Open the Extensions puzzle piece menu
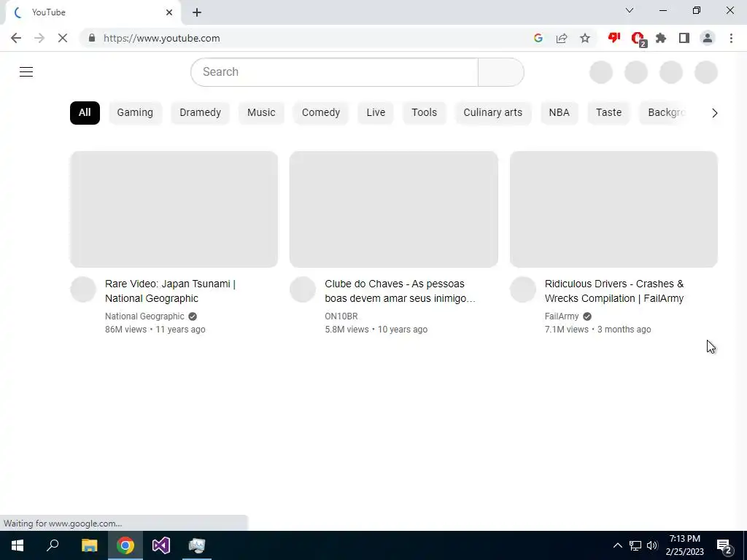 point(661,38)
